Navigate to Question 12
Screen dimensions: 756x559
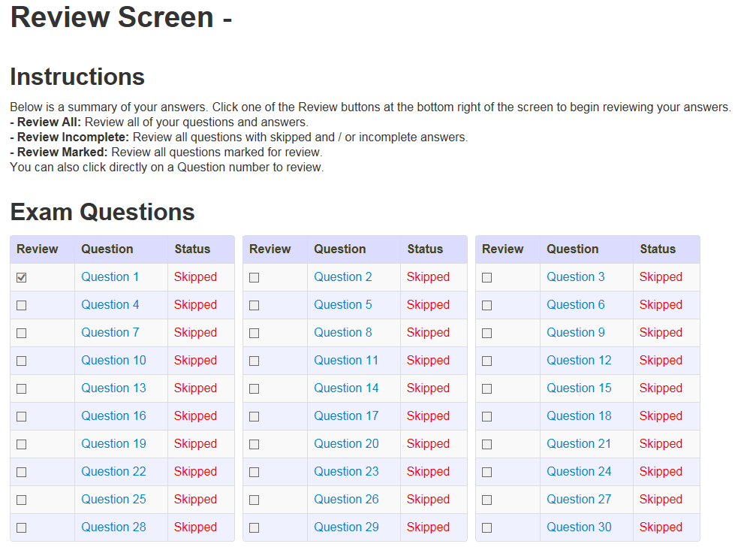tap(579, 361)
